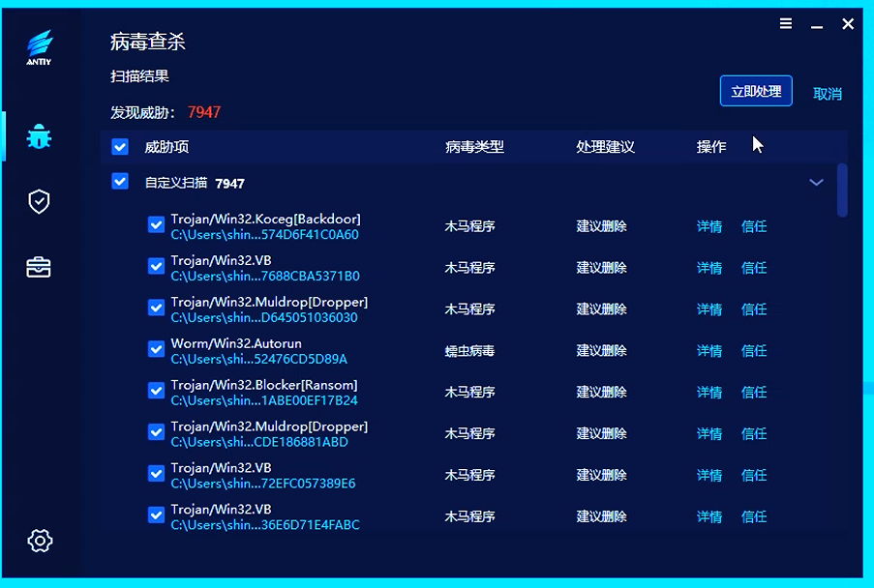Viewport: 874px width, 588px height.
Task: Click the 扫描结果 heading
Action: (139, 76)
